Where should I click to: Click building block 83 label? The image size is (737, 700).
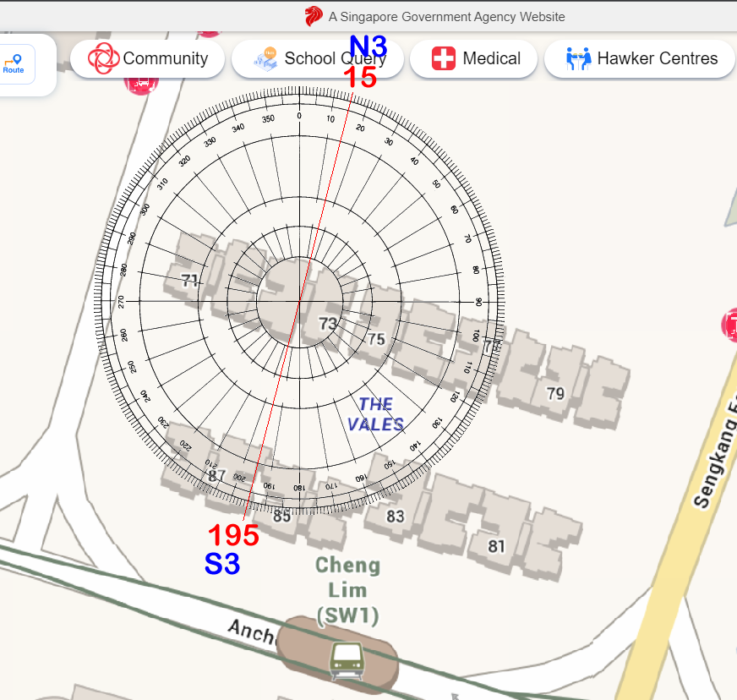point(396,516)
